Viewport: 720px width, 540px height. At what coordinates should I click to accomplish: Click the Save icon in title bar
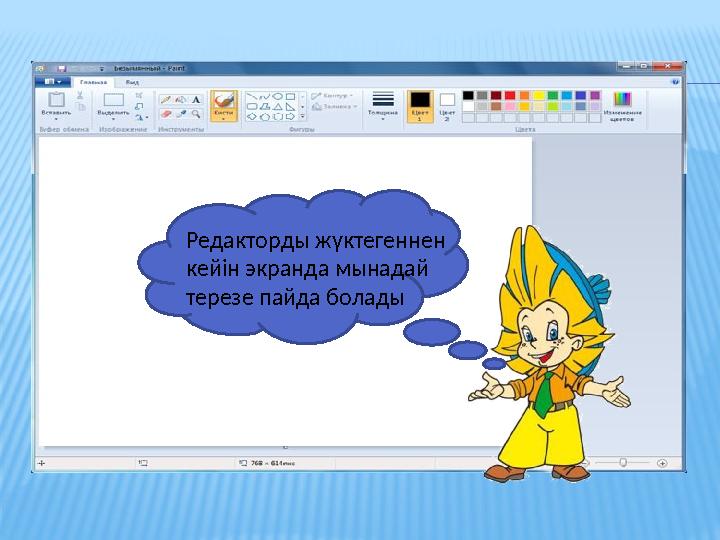click(61, 68)
